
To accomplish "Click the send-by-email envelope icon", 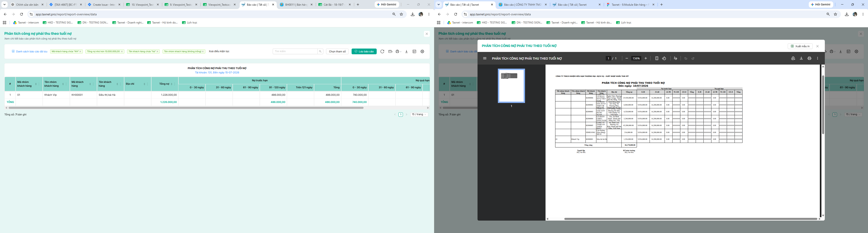I will [x=390, y=51].
